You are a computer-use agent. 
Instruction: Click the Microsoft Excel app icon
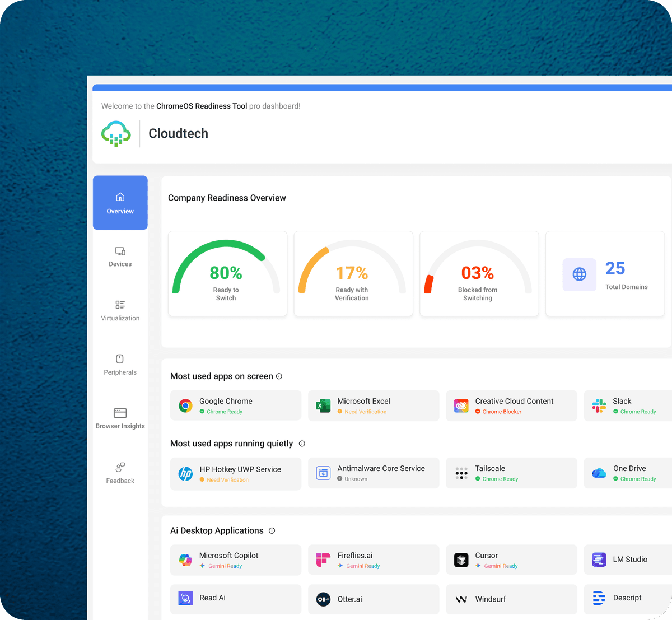click(x=323, y=406)
